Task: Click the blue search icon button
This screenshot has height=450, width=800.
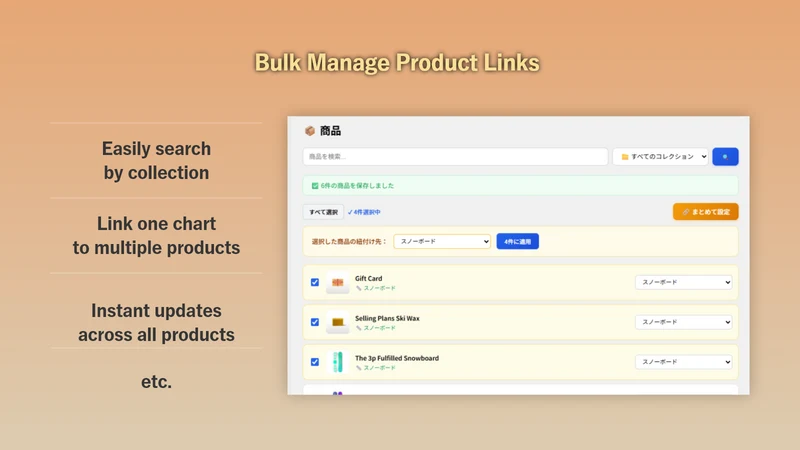Action: tap(725, 157)
